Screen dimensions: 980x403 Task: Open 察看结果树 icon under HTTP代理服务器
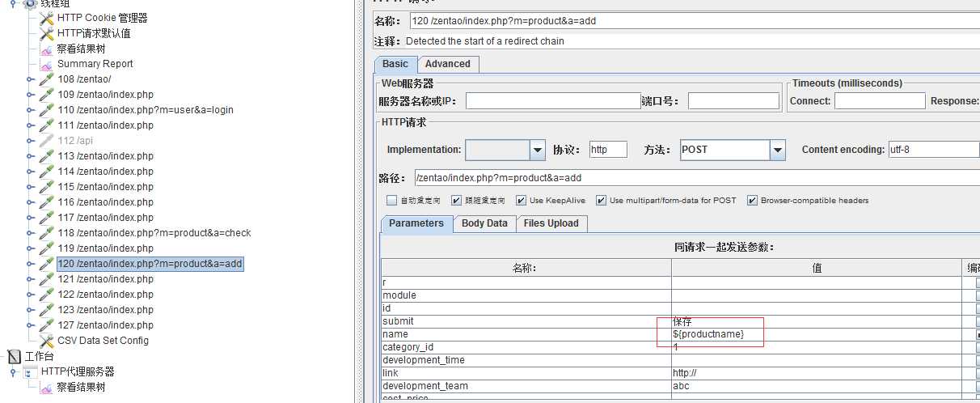[47, 387]
